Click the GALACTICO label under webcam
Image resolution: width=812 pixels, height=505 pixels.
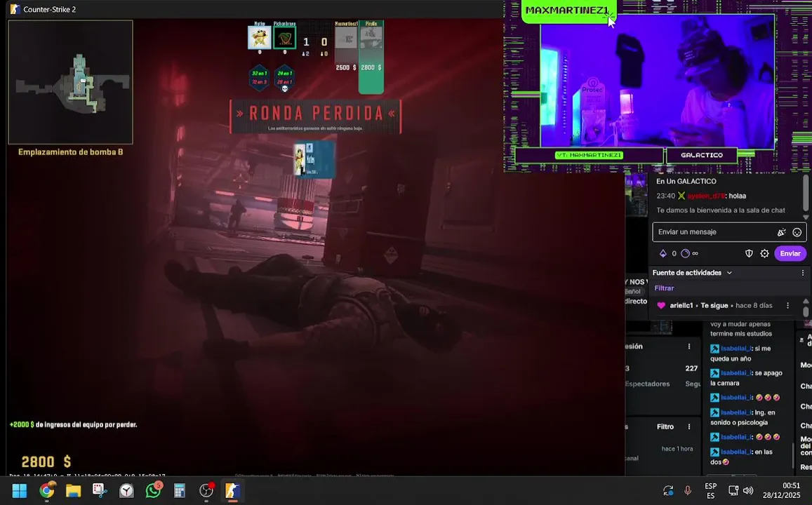tap(702, 155)
